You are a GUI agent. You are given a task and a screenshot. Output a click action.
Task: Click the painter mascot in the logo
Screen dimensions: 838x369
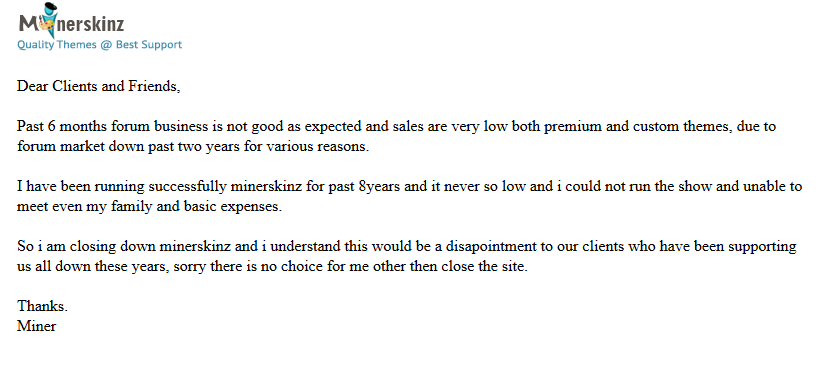[x=46, y=19]
